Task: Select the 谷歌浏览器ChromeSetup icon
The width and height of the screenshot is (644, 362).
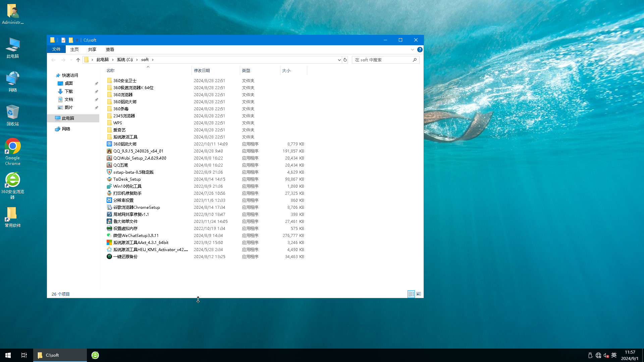Action: pyautogui.click(x=109, y=207)
